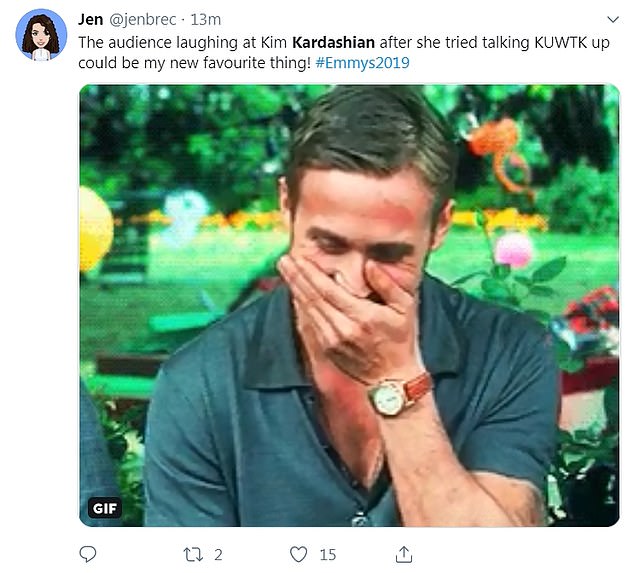
Task: Open Jen's profile avatar picture
Action: point(41,35)
